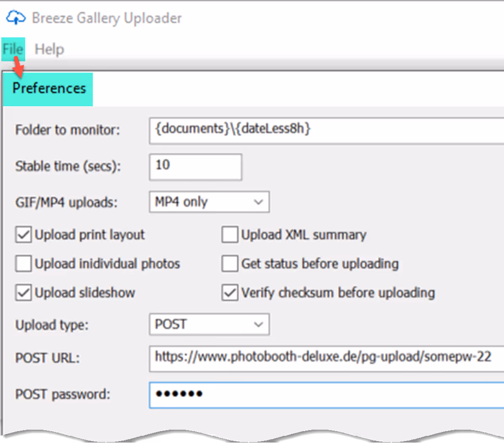
Task: Check Upload inidividual photos
Action: (24, 264)
